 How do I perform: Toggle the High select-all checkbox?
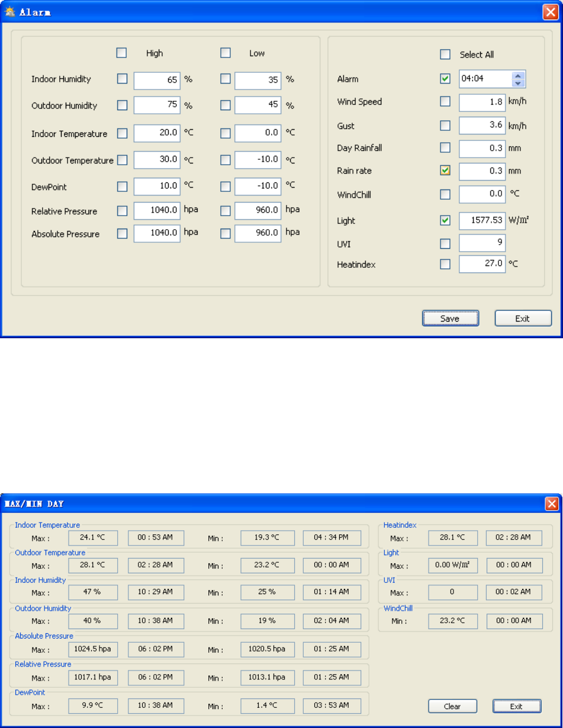121,53
